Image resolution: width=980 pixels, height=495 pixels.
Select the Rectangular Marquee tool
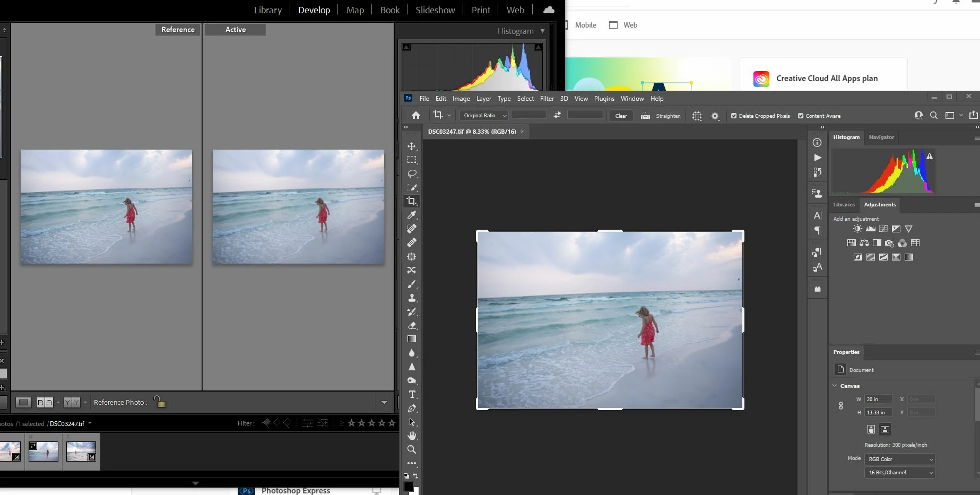[412, 160]
